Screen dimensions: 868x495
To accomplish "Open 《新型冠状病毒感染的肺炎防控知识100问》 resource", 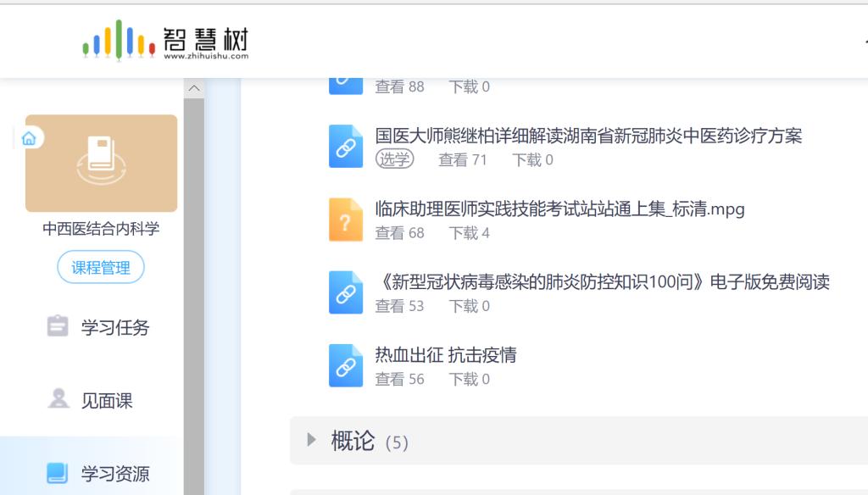I will 603,282.
